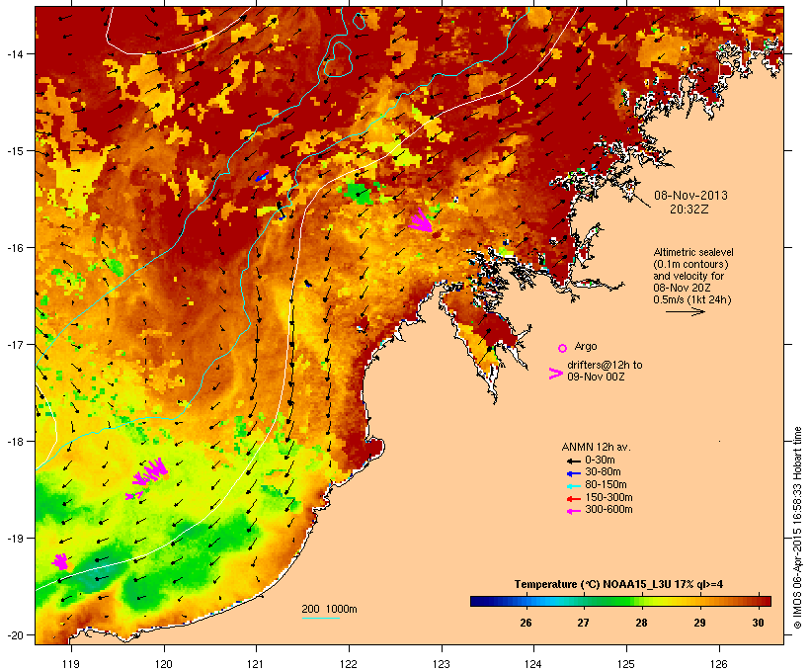Click the blue-red mooring arrow near 121E 15S

262,176
